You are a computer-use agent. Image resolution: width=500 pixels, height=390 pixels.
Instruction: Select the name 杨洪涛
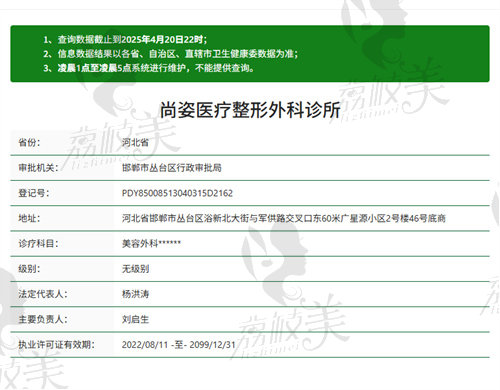click(135, 294)
